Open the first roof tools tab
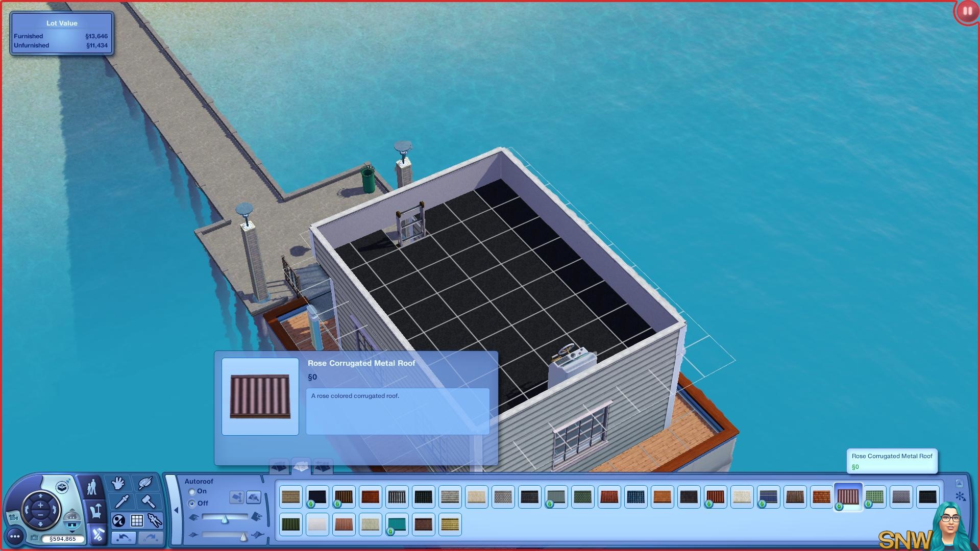 (279, 466)
